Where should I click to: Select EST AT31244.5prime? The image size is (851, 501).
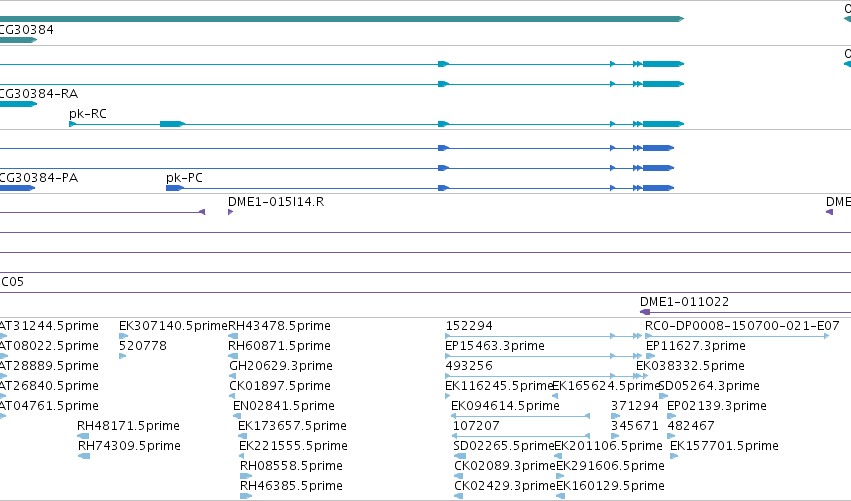(49, 326)
